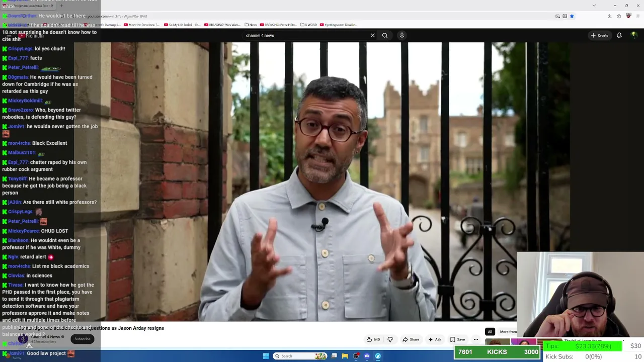Open more actions ellipsis under video
This screenshot has height=362, width=644.
click(x=475, y=339)
